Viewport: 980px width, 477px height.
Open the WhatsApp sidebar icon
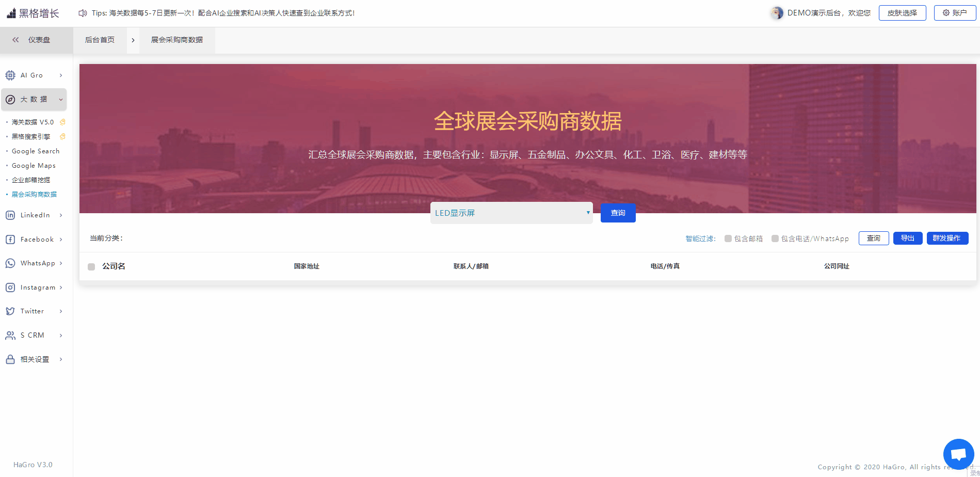[x=10, y=263]
